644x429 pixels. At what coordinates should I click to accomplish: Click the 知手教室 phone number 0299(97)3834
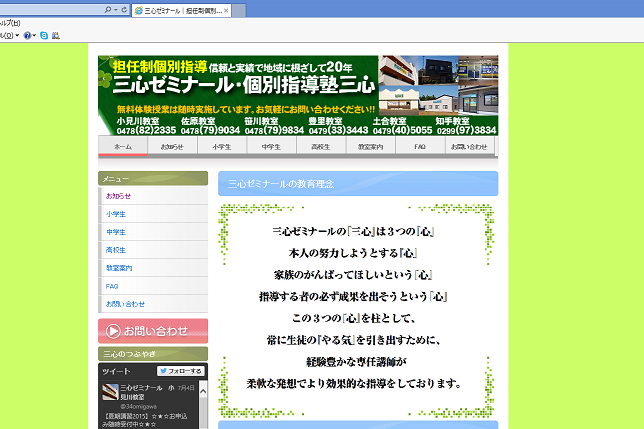click(x=467, y=131)
